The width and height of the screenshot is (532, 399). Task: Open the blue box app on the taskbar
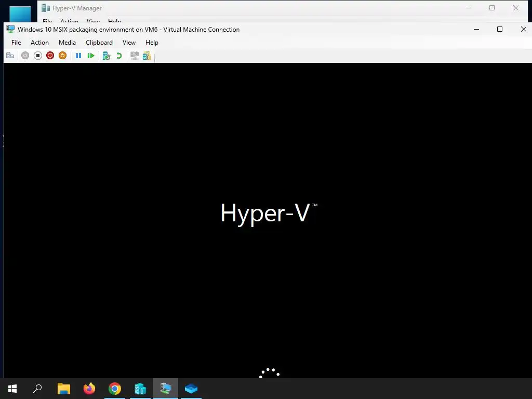(x=191, y=389)
